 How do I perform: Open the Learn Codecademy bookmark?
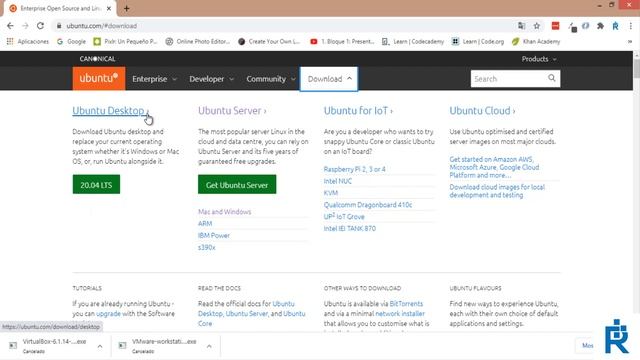tap(413, 41)
